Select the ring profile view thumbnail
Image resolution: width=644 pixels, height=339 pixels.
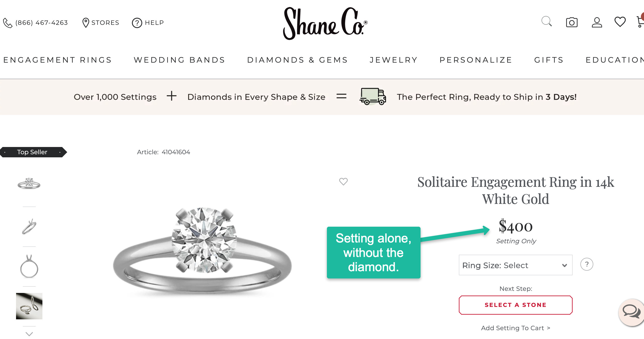pyautogui.click(x=29, y=267)
